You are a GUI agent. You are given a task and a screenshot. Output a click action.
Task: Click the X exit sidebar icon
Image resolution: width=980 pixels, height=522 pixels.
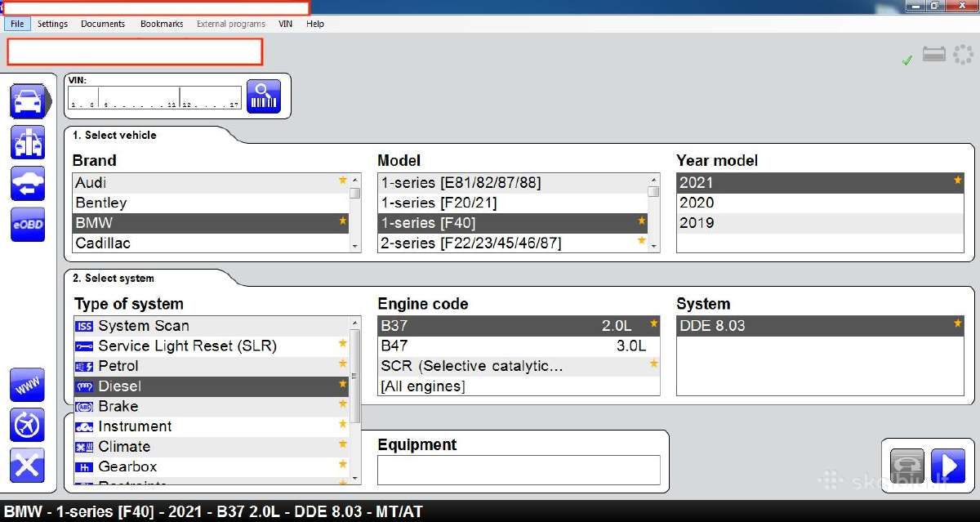tap(27, 466)
